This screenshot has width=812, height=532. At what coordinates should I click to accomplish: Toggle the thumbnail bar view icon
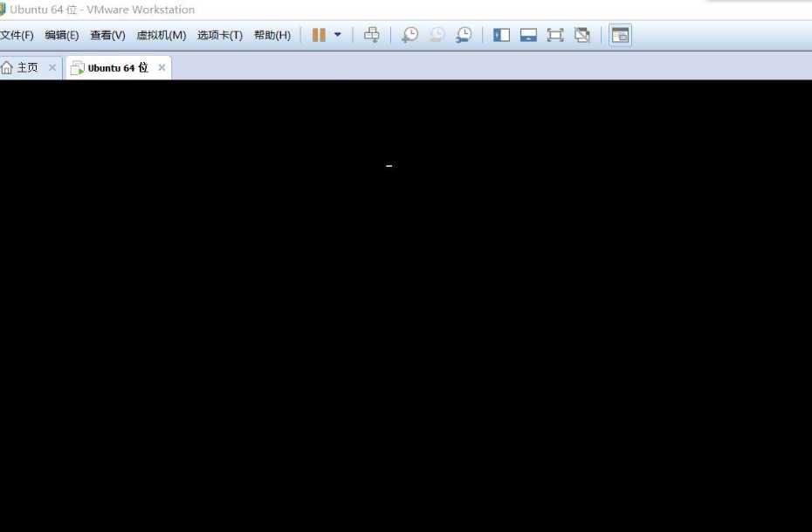click(x=528, y=35)
